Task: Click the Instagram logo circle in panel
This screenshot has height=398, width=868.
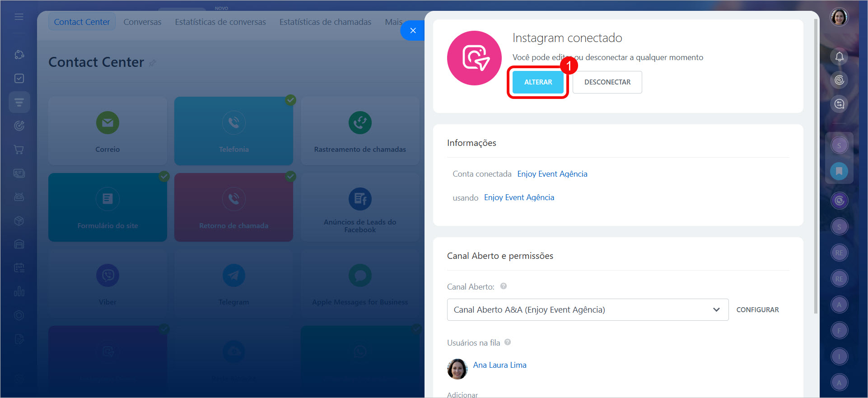Action: 474,58
